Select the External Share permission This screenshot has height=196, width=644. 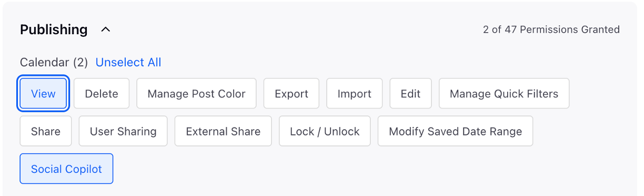coord(223,131)
